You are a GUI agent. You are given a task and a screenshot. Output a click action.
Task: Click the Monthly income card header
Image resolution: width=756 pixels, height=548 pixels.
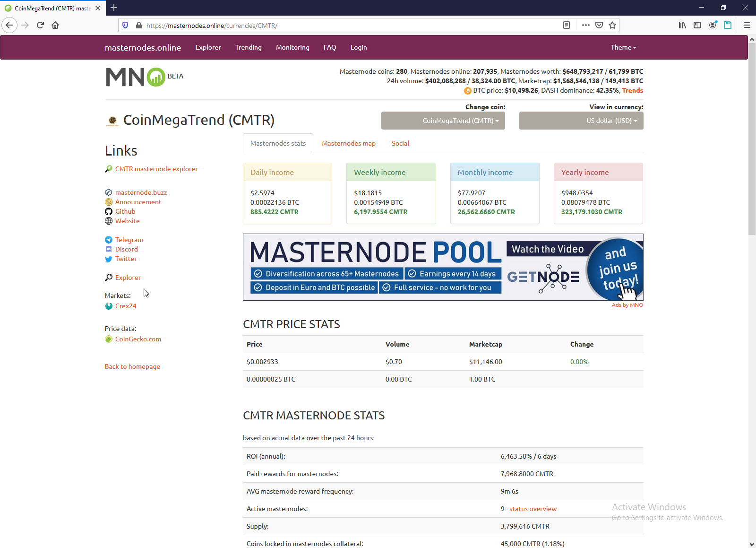(x=495, y=172)
